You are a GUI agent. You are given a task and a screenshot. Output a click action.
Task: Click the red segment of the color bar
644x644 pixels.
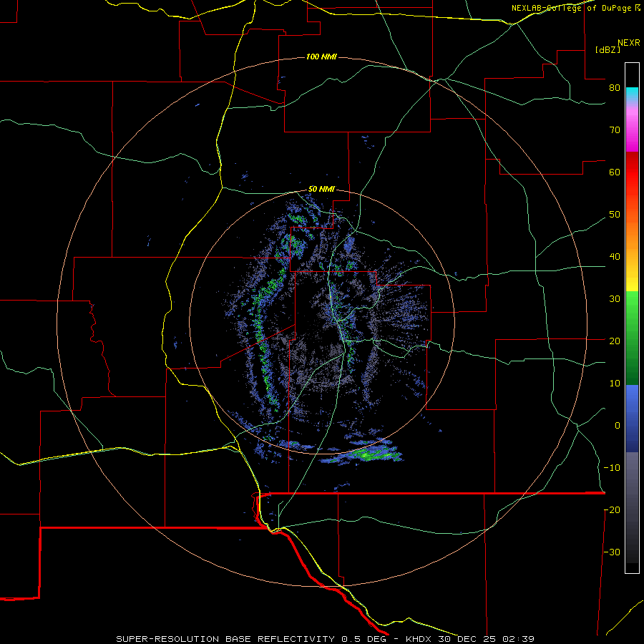point(632,172)
